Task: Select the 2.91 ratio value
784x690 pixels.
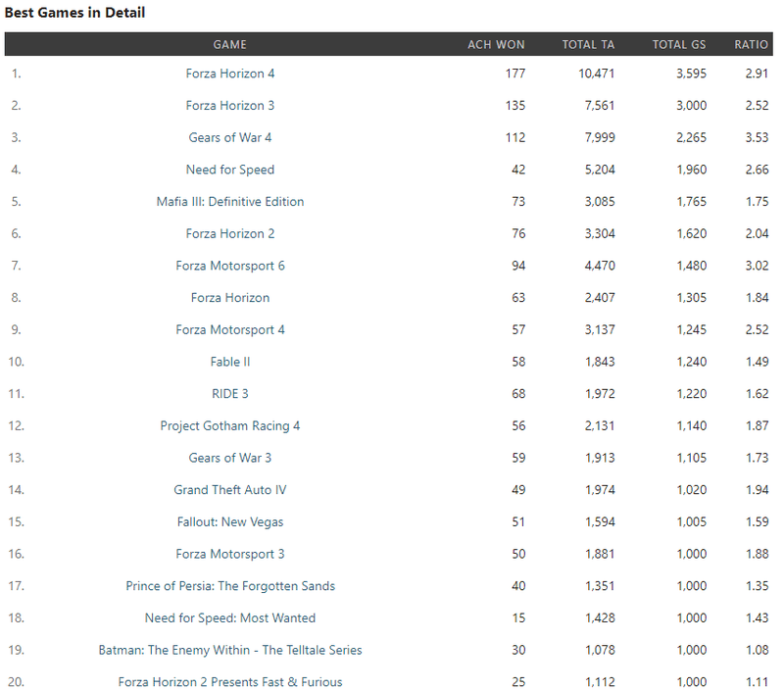Action: (757, 74)
